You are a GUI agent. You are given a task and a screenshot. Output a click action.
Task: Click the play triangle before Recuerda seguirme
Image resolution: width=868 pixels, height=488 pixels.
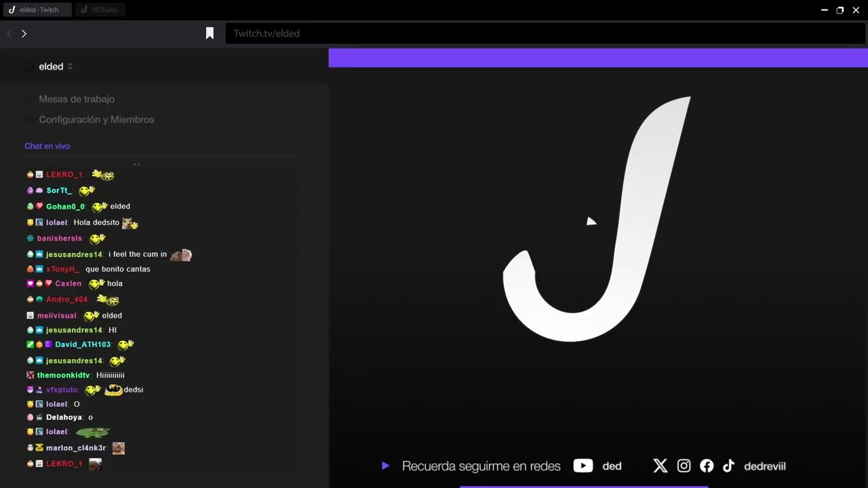pyautogui.click(x=385, y=466)
